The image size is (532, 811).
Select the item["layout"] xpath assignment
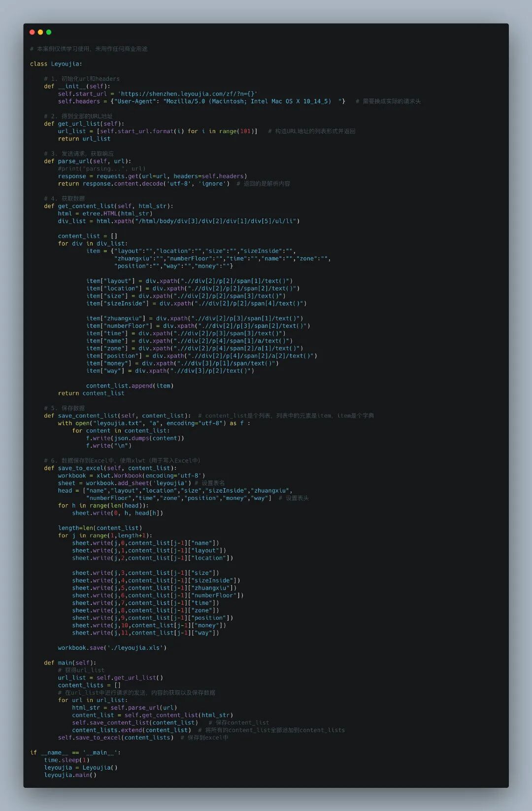(x=190, y=281)
